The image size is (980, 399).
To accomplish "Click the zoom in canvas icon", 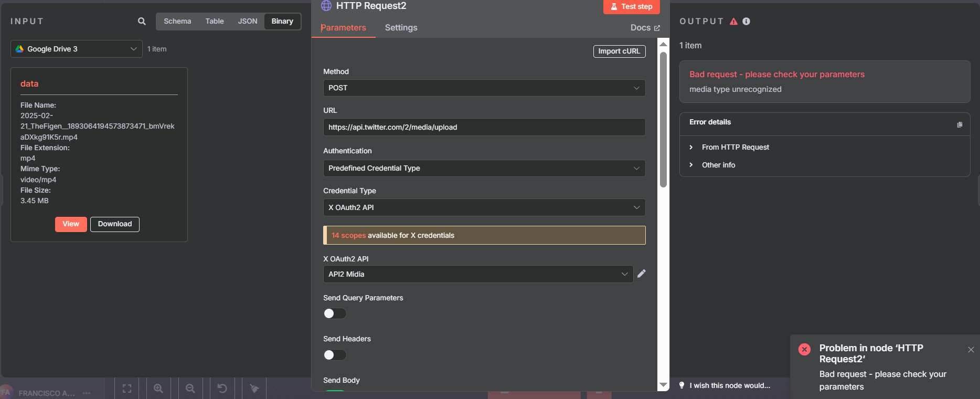I will [158, 388].
